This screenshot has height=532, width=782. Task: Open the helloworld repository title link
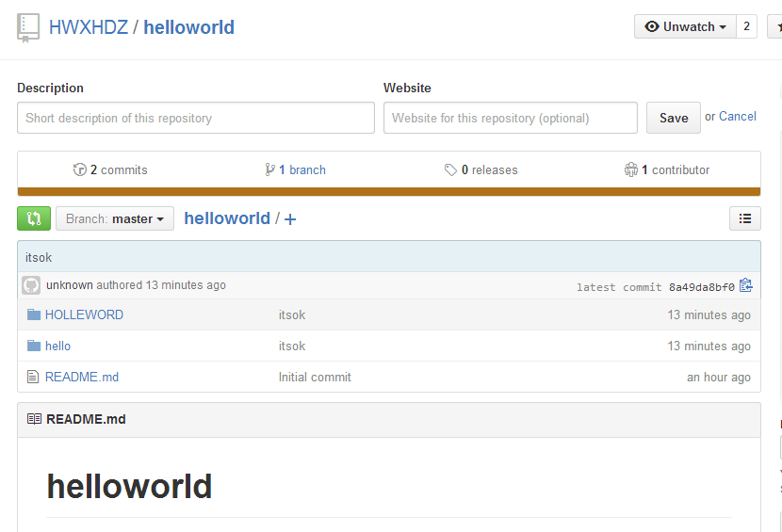(x=189, y=27)
